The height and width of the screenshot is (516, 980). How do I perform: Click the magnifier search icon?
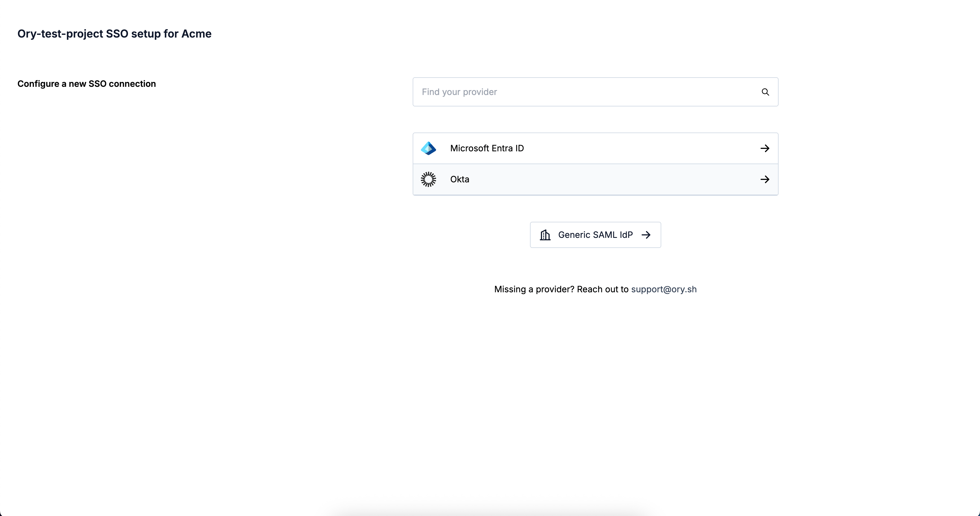[x=765, y=92]
